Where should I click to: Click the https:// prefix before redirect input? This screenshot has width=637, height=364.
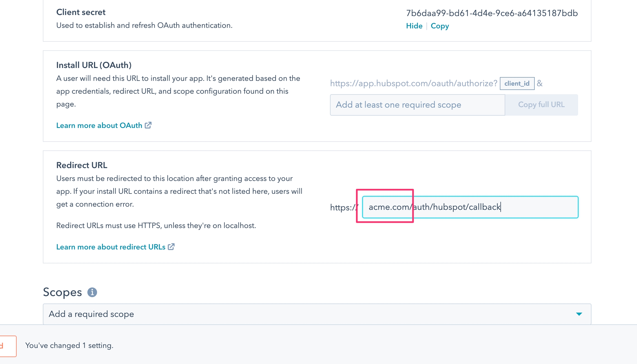click(343, 207)
